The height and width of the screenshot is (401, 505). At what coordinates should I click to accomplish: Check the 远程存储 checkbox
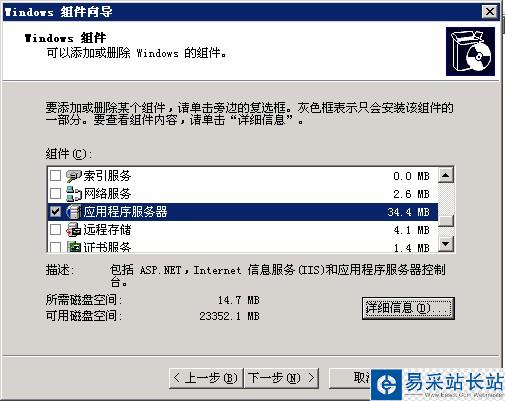point(55,229)
